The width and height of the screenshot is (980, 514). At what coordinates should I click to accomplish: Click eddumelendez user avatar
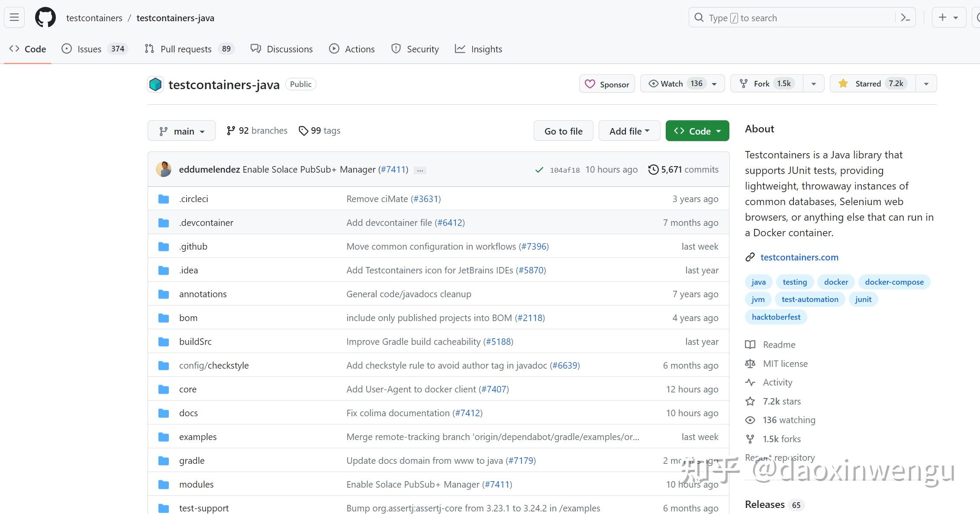coord(164,169)
